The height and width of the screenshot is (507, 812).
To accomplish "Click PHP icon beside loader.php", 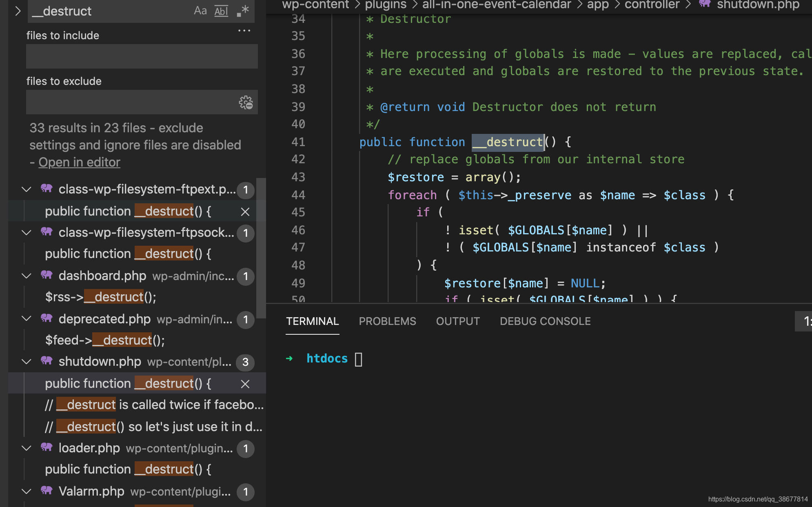I will (47, 447).
